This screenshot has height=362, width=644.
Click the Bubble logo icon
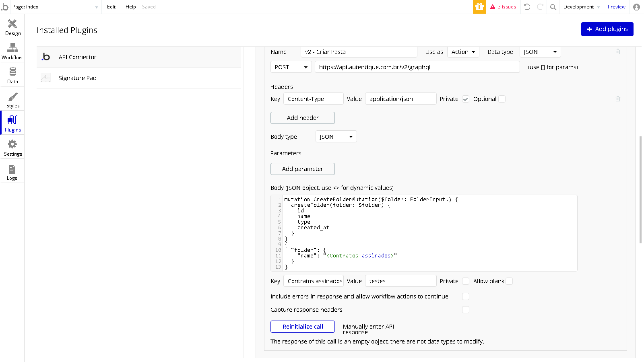[x=5, y=7]
